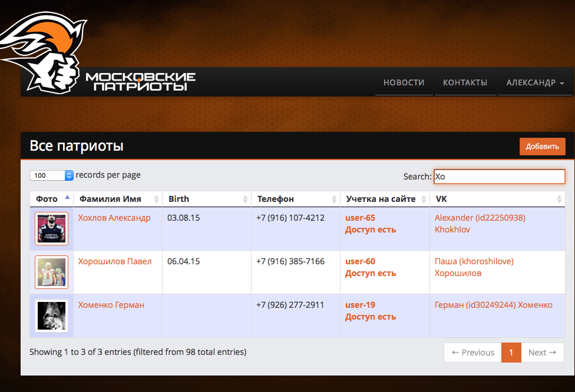Open the Новости menu item
575x392 pixels.
pos(404,82)
